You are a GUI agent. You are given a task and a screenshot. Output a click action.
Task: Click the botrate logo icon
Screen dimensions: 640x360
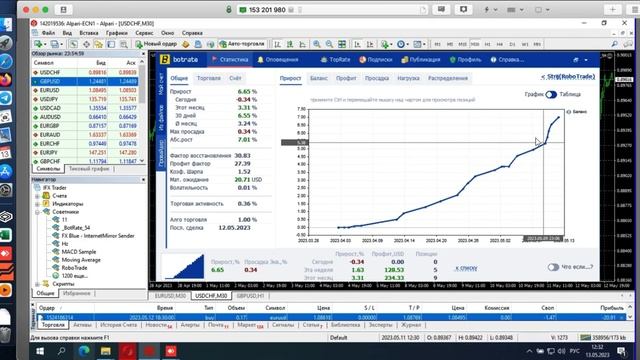(x=164, y=60)
